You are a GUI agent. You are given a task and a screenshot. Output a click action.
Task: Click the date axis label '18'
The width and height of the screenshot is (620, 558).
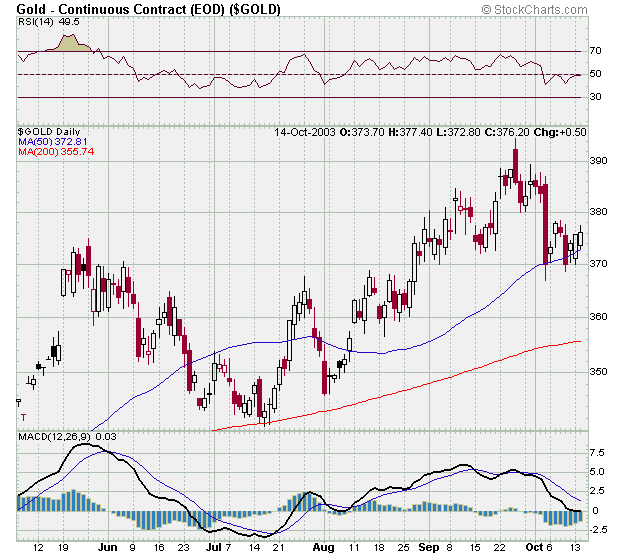(x=379, y=547)
